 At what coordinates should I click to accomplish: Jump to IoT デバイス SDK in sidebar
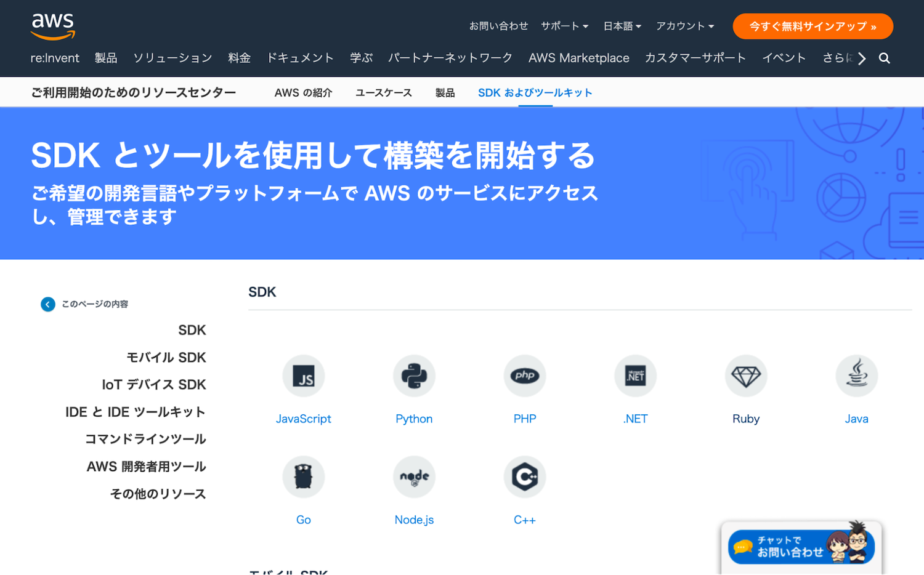[x=154, y=384]
